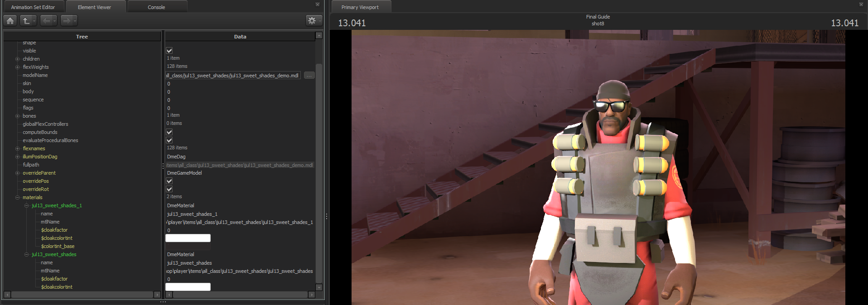Close the Primary Viewport panel
Screen dimensions: 868x305
tap(861, 5)
